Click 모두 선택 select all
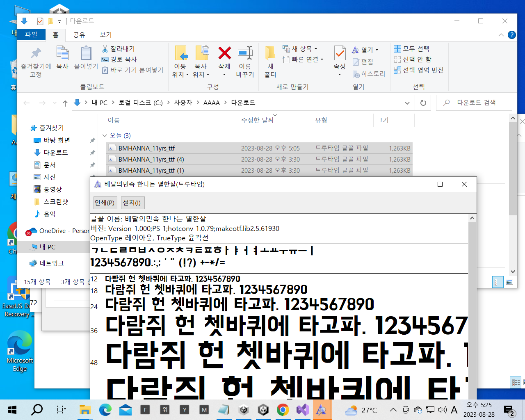Viewport: 525px width, 420px height. (x=411, y=49)
